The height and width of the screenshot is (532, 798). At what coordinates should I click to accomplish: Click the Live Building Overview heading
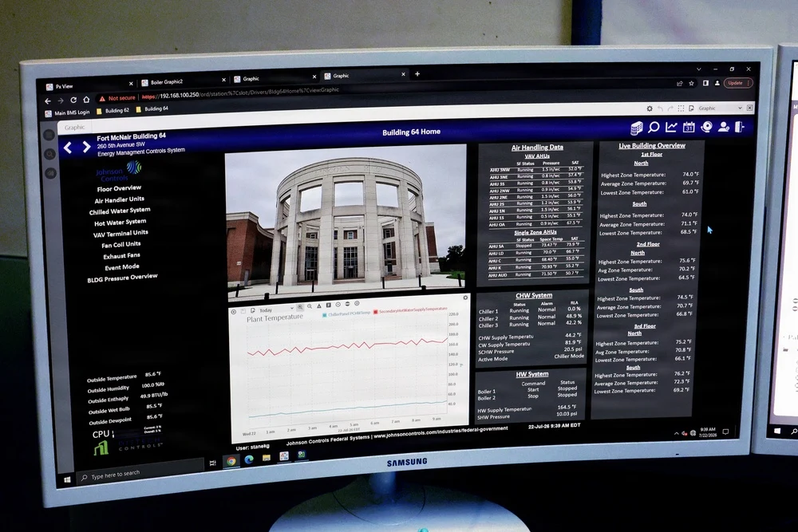[x=652, y=145]
